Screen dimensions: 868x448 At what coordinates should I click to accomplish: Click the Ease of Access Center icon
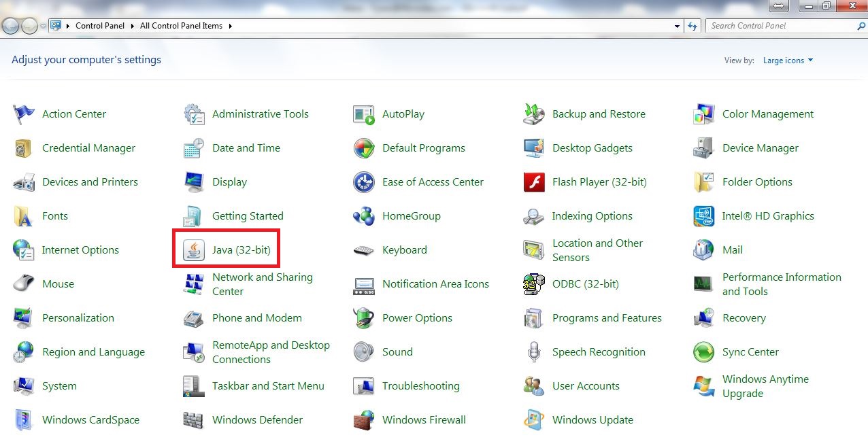pos(364,182)
